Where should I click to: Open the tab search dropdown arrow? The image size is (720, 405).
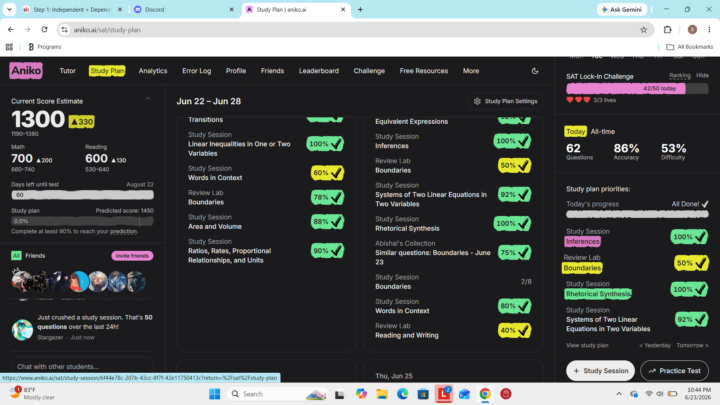pyautogui.click(x=9, y=9)
